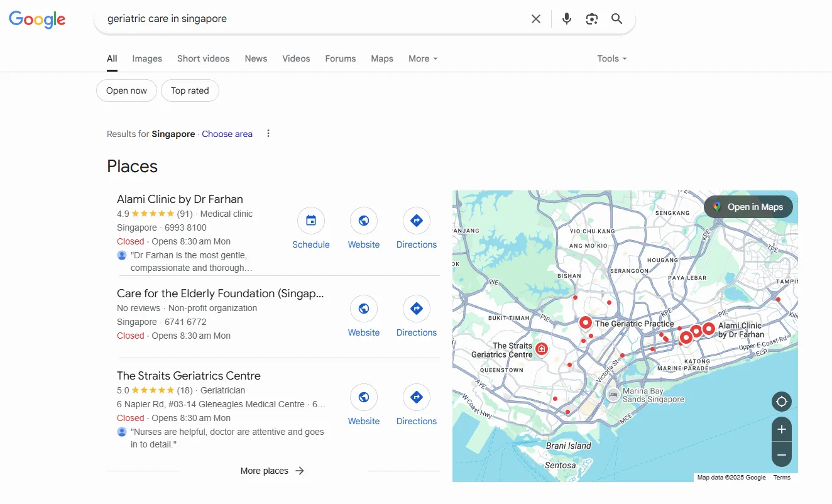This screenshot has width=832, height=504.
Task: Get Directions icon for The Straits Geriatrics Centre
Action: (x=417, y=397)
